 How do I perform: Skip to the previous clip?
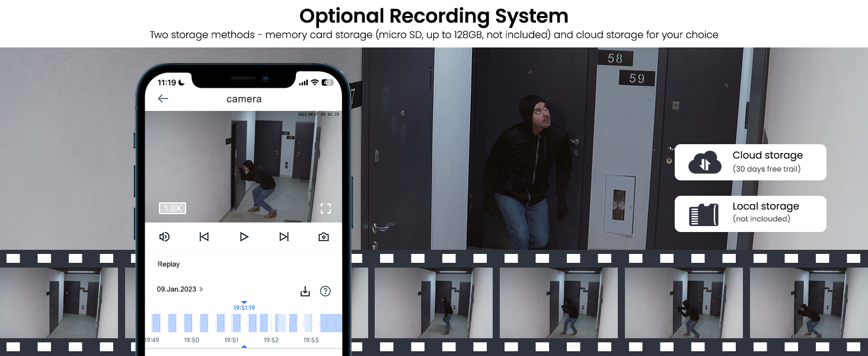[204, 236]
